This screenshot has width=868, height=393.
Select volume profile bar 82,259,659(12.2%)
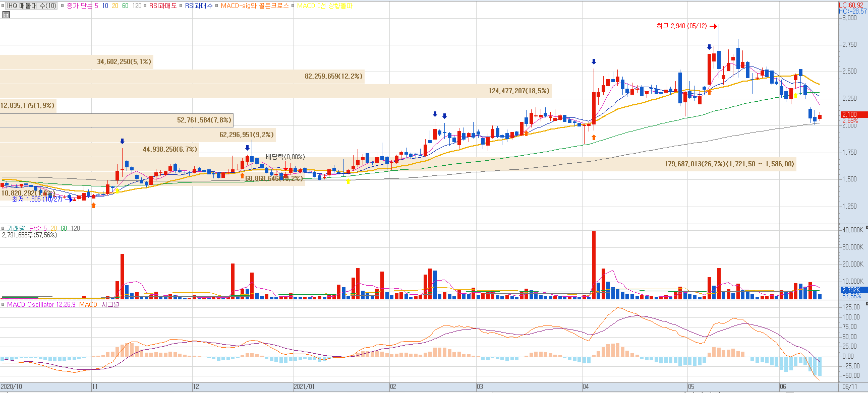182,77
